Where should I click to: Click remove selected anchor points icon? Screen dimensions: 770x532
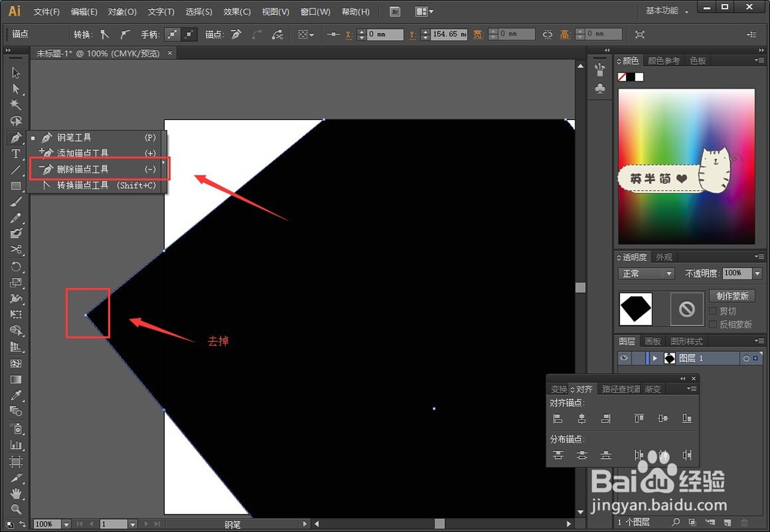(236, 35)
